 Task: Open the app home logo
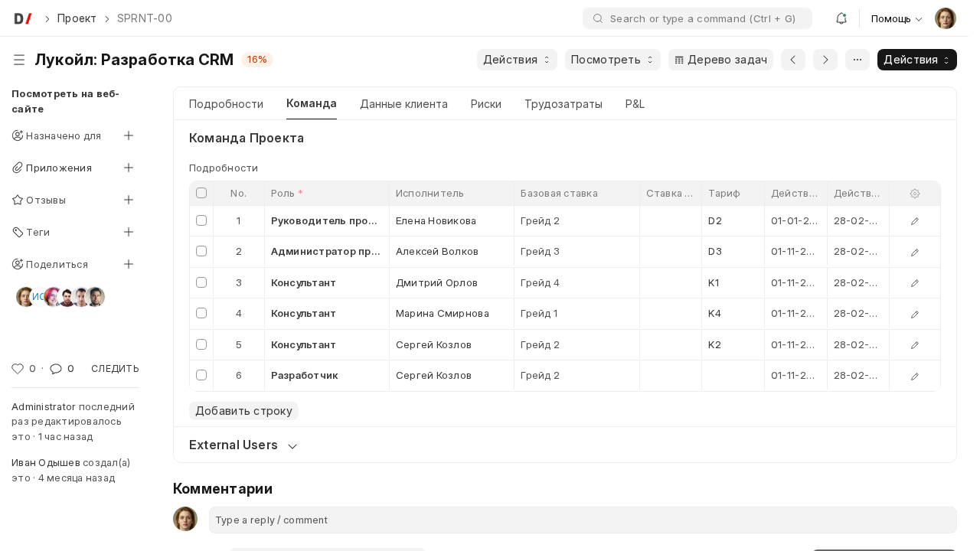[x=23, y=18]
